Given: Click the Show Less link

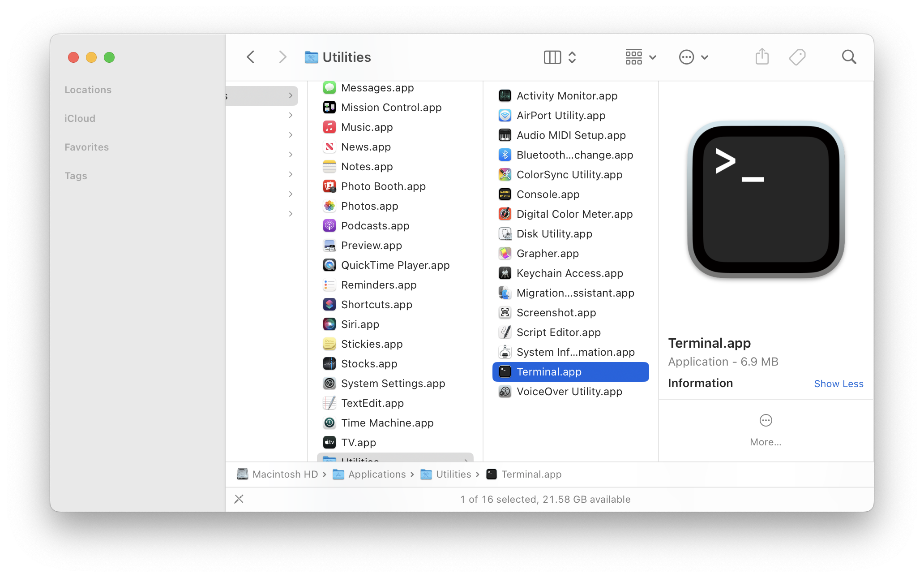Looking at the screenshot, I should point(838,384).
